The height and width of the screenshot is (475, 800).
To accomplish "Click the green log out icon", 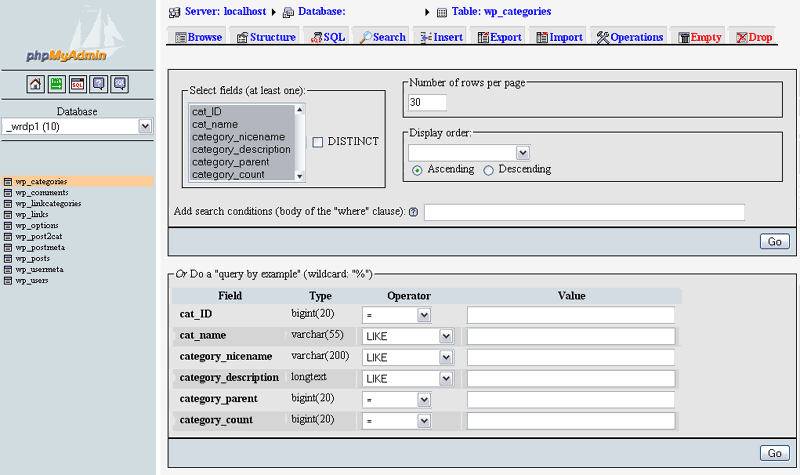I will [x=56, y=84].
